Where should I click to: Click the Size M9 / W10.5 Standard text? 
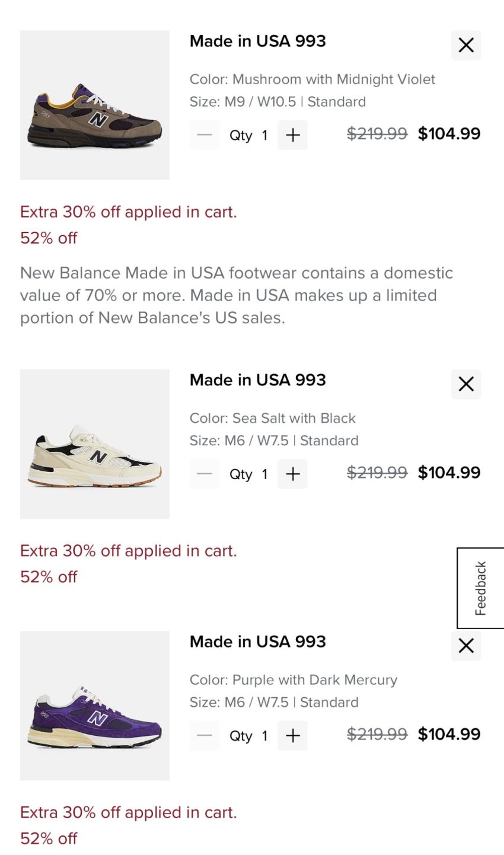point(277,102)
